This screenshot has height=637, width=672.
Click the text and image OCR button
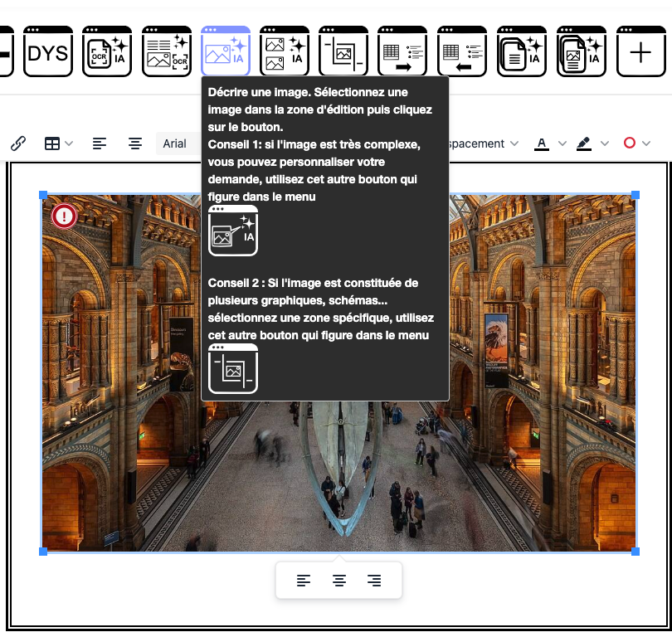(167, 51)
